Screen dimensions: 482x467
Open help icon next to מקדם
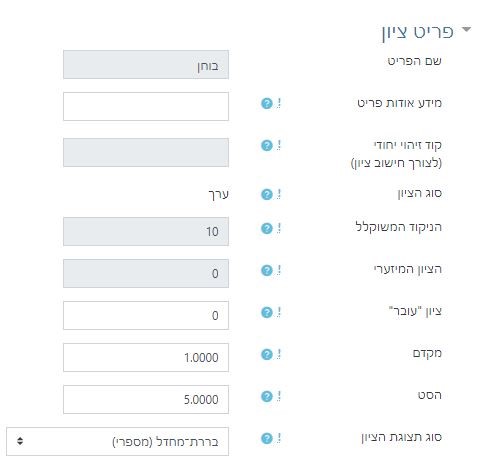pyautogui.click(x=267, y=354)
